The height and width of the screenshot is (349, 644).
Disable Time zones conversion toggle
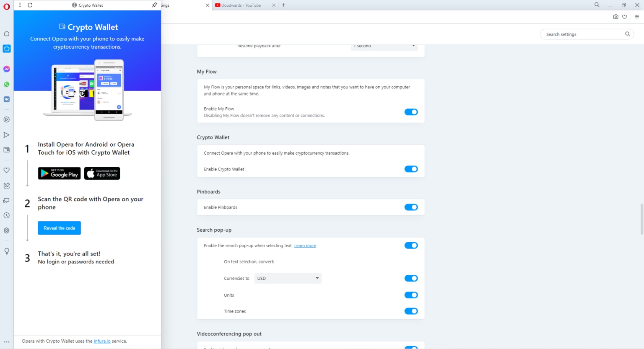click(x=411, y=311)
